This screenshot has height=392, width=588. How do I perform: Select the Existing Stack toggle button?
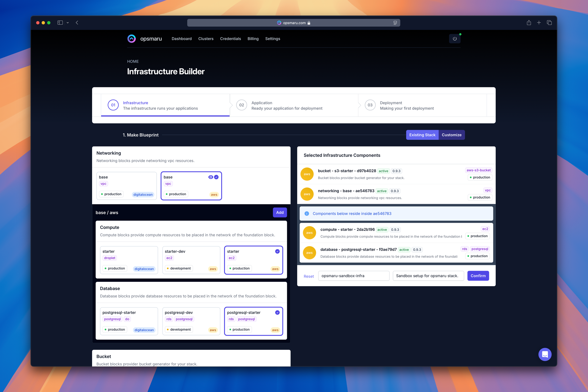422,135
